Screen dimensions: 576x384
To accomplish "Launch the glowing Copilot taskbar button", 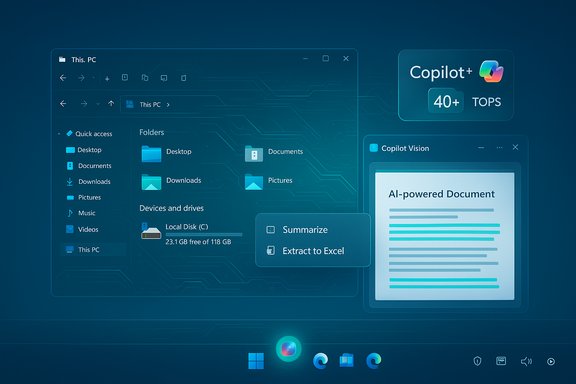I will [289, 349].
